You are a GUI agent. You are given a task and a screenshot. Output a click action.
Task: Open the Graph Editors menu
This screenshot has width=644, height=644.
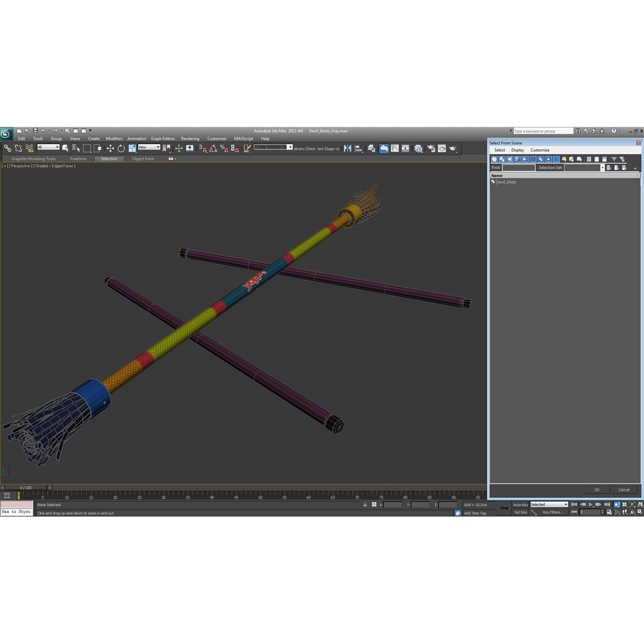coord(163,139)
